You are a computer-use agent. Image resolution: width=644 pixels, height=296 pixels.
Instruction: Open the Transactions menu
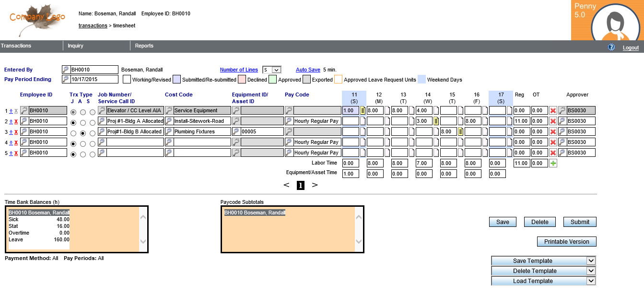(x=16, y=46)
